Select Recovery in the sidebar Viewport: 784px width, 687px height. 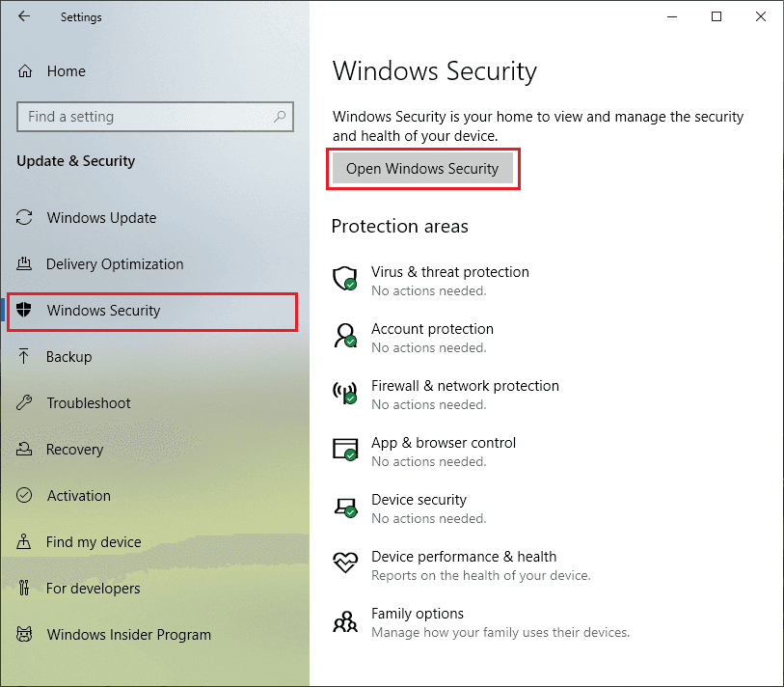point(74,449)
